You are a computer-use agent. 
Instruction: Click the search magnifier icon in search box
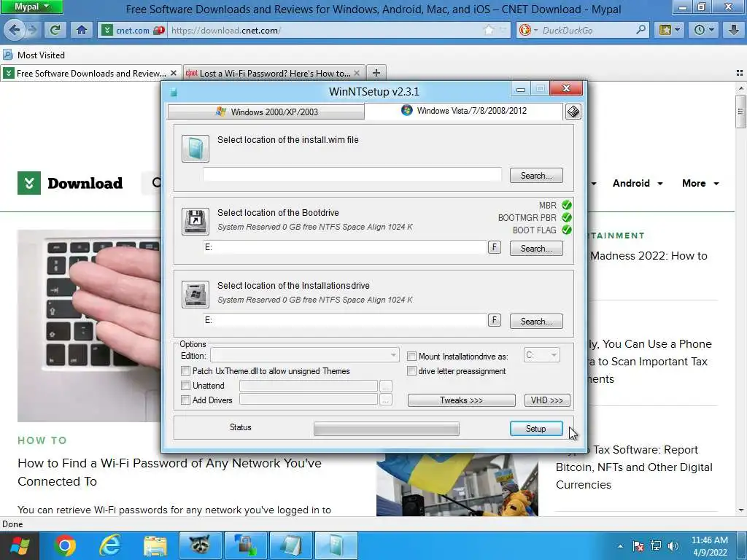[x=641, y=30]
